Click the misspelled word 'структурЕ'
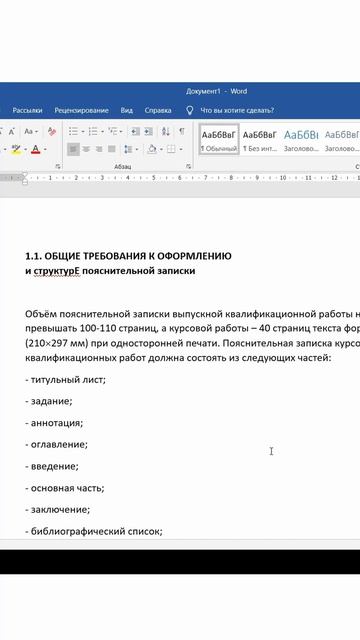 click(x=57, y=271)
